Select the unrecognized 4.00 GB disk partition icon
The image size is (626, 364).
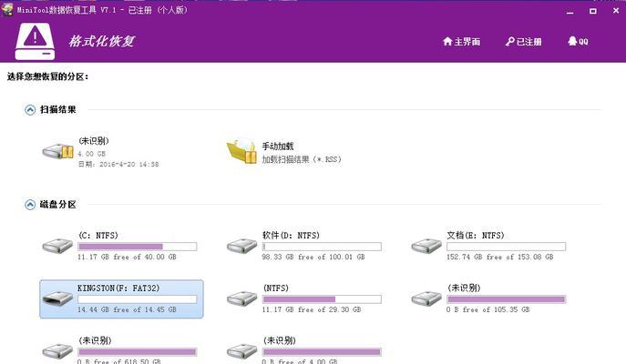[x=242, y=351]
